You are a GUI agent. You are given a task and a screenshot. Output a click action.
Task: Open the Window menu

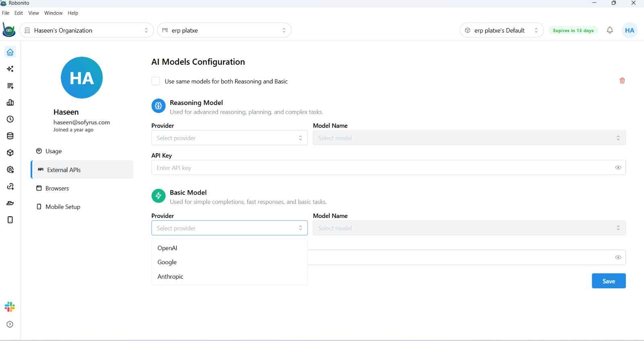click(x=53, y=13)
